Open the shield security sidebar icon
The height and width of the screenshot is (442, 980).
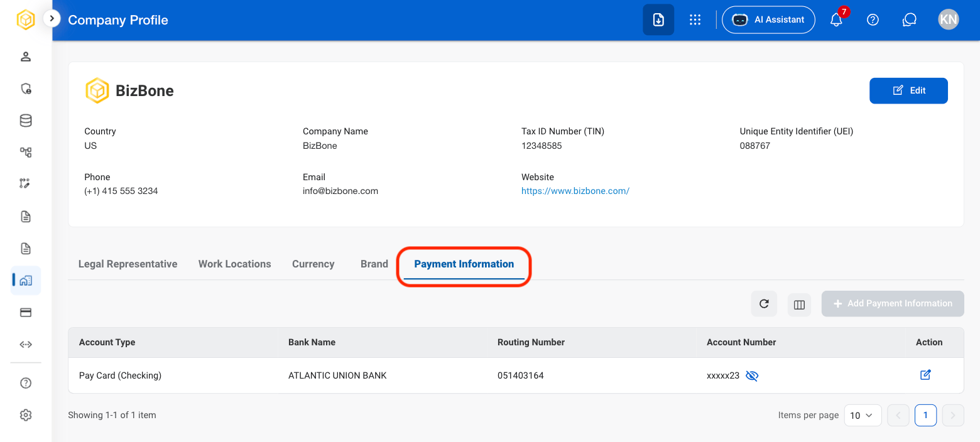point(26,89)
